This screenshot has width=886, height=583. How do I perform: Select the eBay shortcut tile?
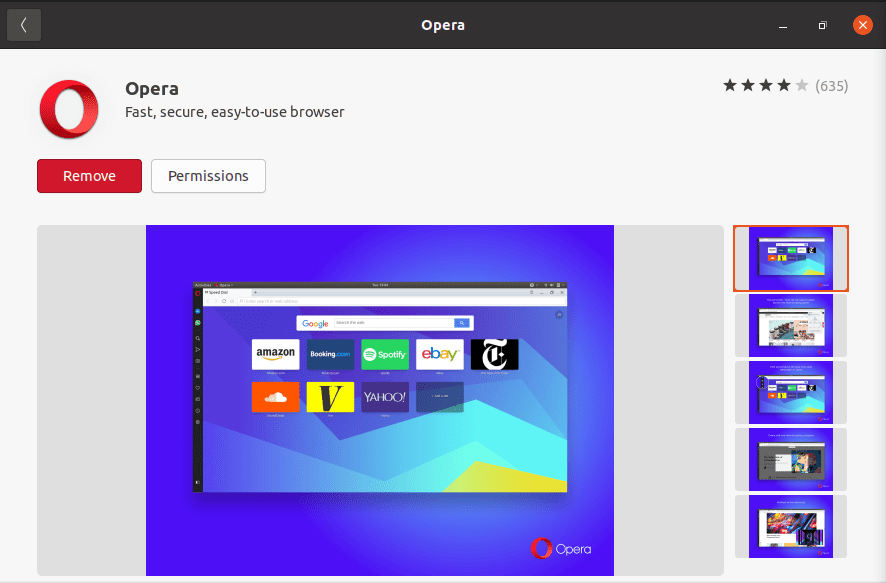(440, 354)
